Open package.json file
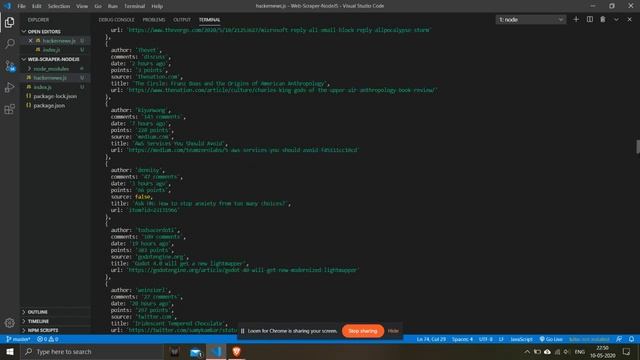The image size is (640, 360). pos(49,106)
